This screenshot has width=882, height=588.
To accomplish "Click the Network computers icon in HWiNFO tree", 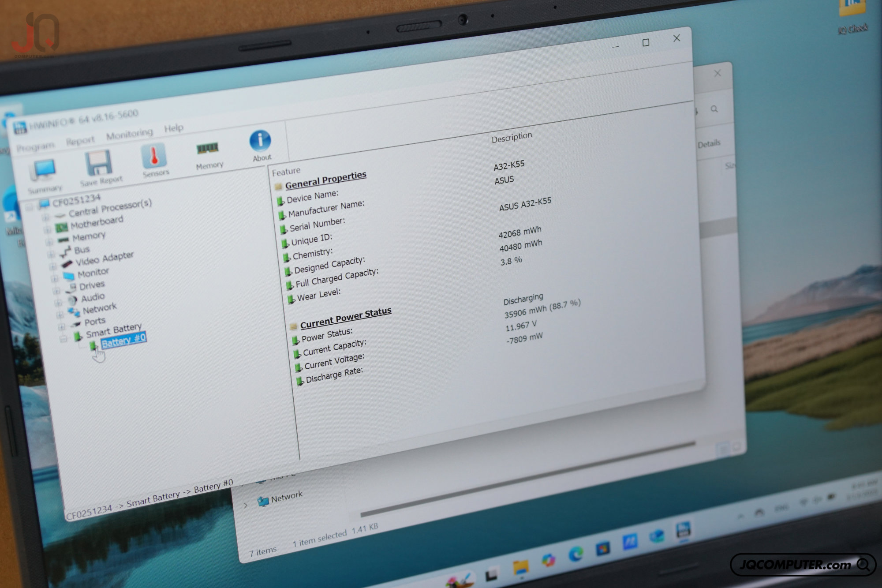I will click(74, 312).
